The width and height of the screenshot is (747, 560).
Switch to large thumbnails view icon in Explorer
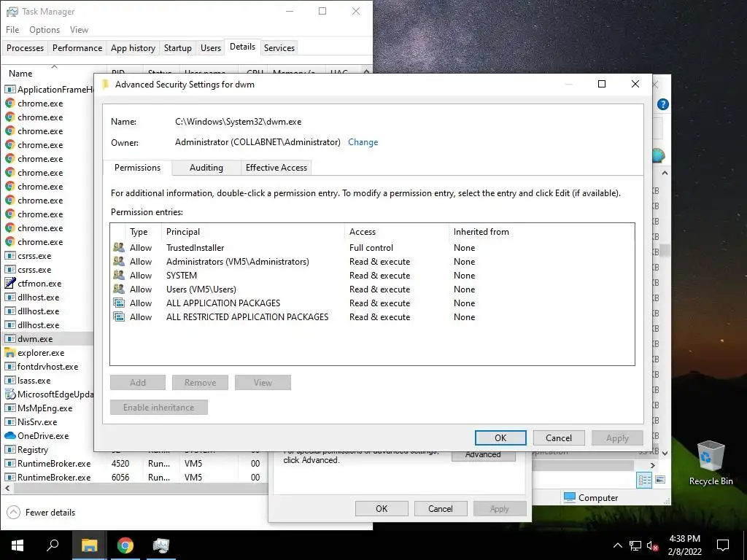[659, 480]
